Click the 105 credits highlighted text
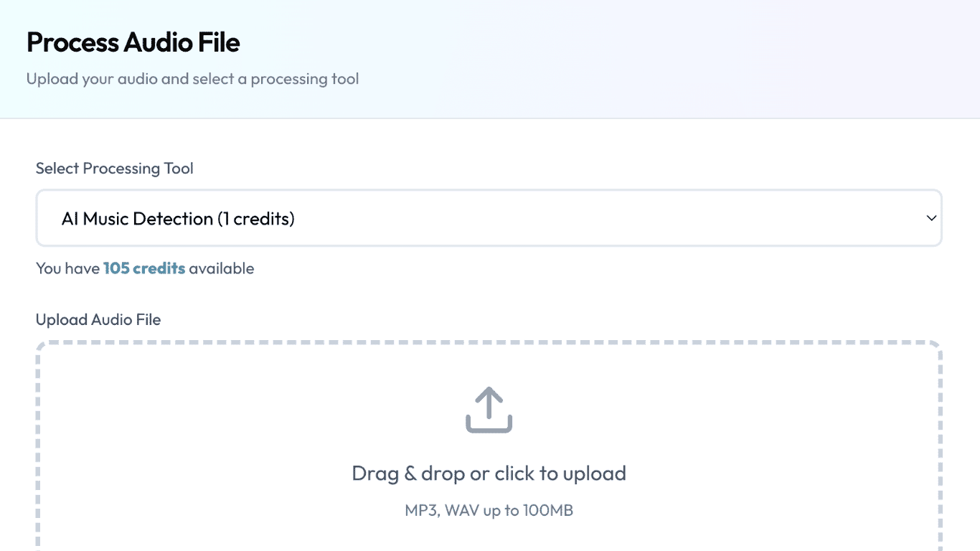980x551 pixels. coord(144,268)
